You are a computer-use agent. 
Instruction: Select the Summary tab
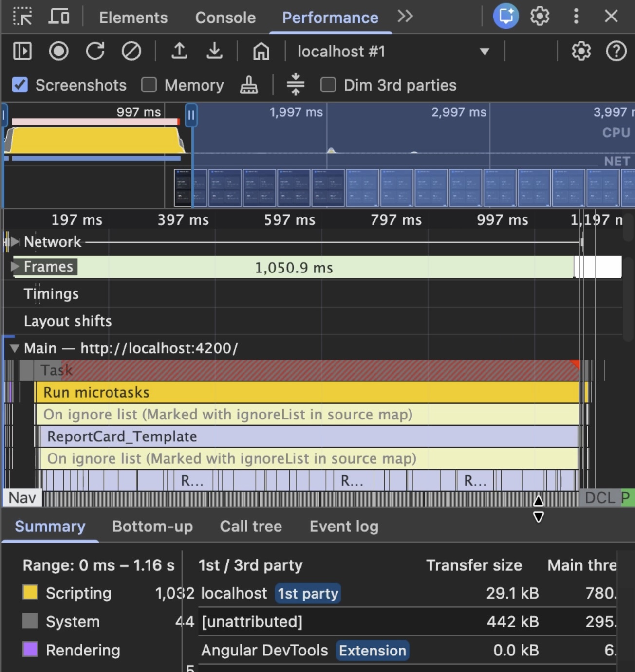tap(50, 526)
